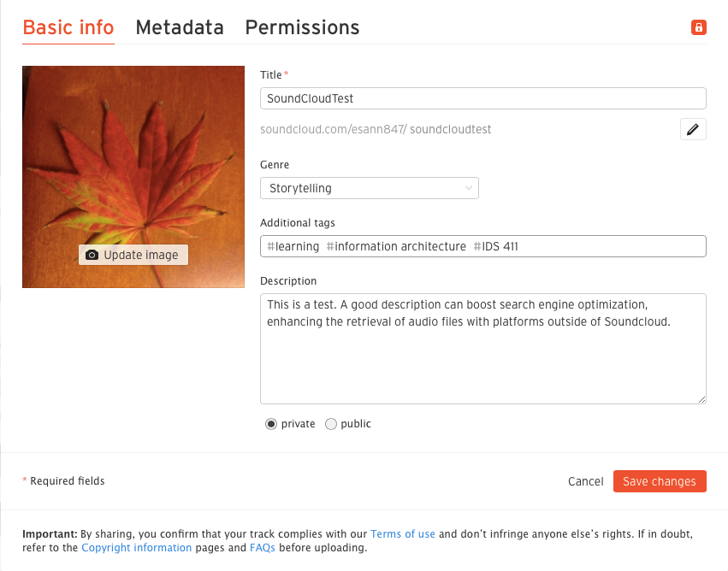Image resolution: width=728 pixels, height=571 pixels.
Task: Open the Permissions tab
Action: (x=302, y=27)
